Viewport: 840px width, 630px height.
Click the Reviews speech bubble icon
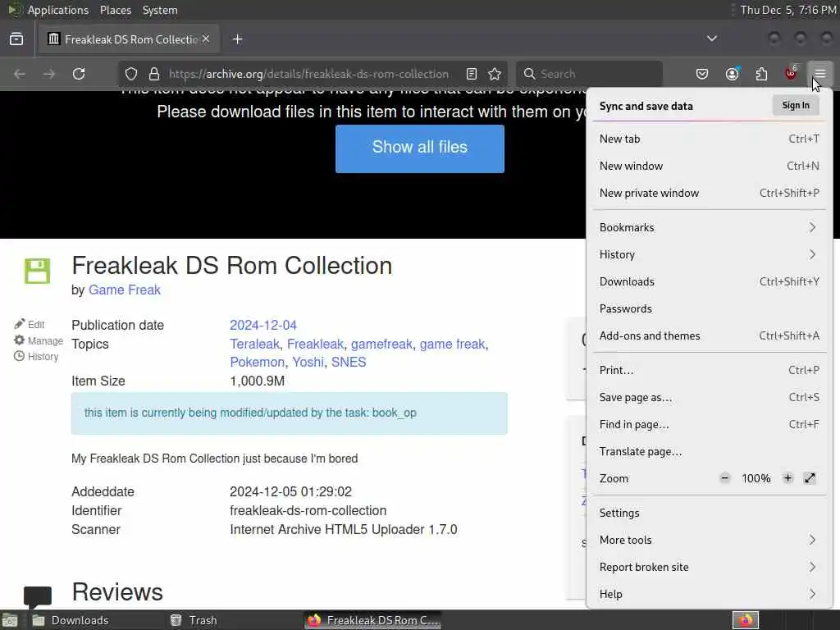tap(38, 597)
